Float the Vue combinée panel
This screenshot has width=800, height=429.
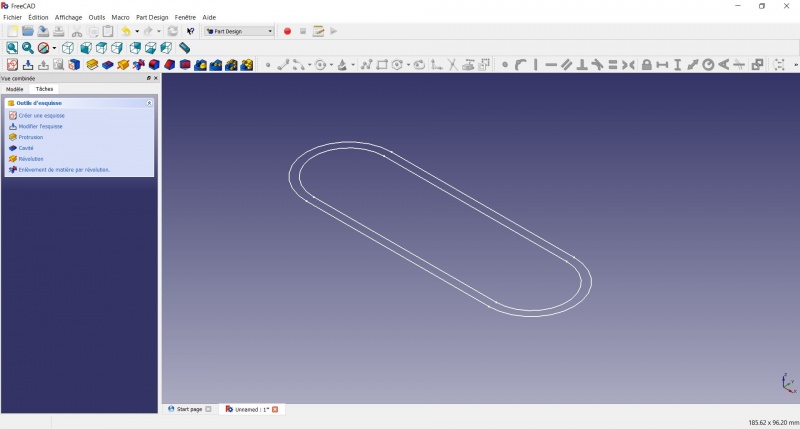click(149, 79)
